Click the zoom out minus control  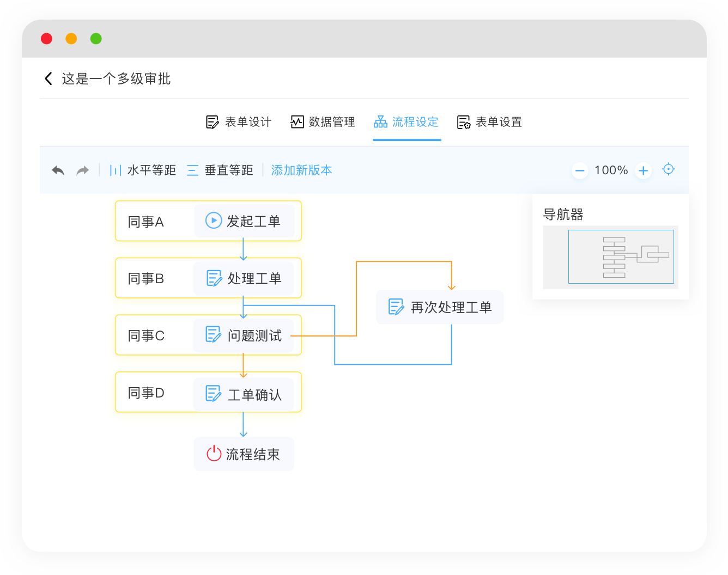pyautogui.click(x=580, y=170)
